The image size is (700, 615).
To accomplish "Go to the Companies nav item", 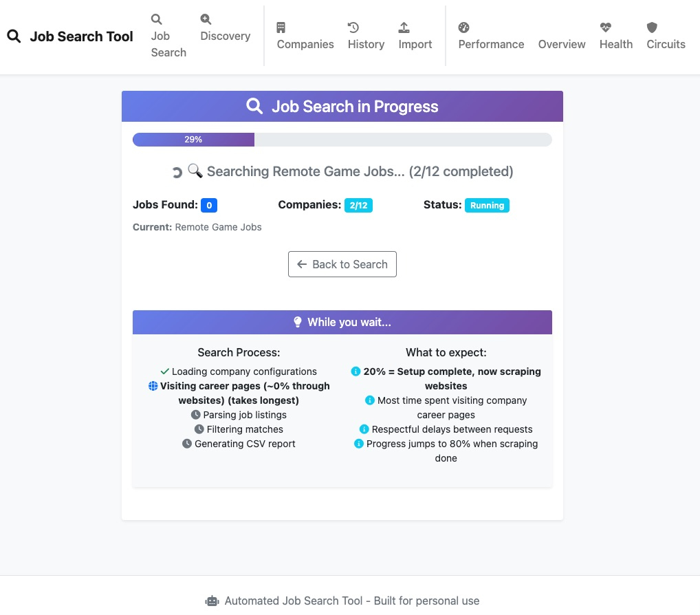I will (x=305, y=44).
